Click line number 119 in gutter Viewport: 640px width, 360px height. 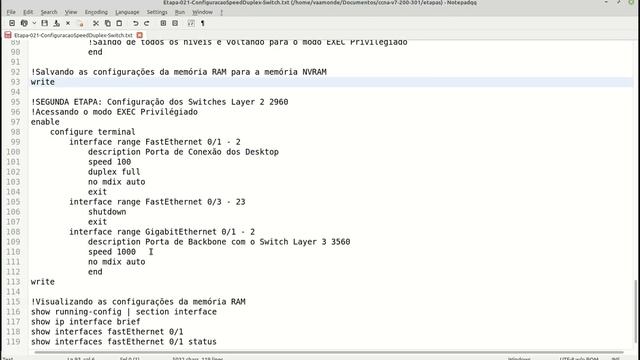[13, 342]
